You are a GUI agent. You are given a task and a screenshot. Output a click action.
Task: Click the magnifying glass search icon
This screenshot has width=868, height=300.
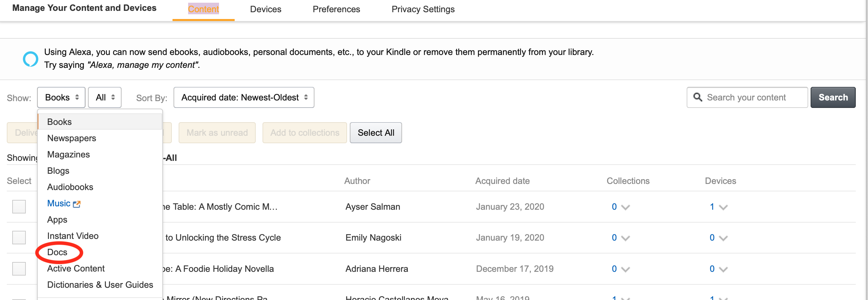pyautogui.click(x=698, y=97)
